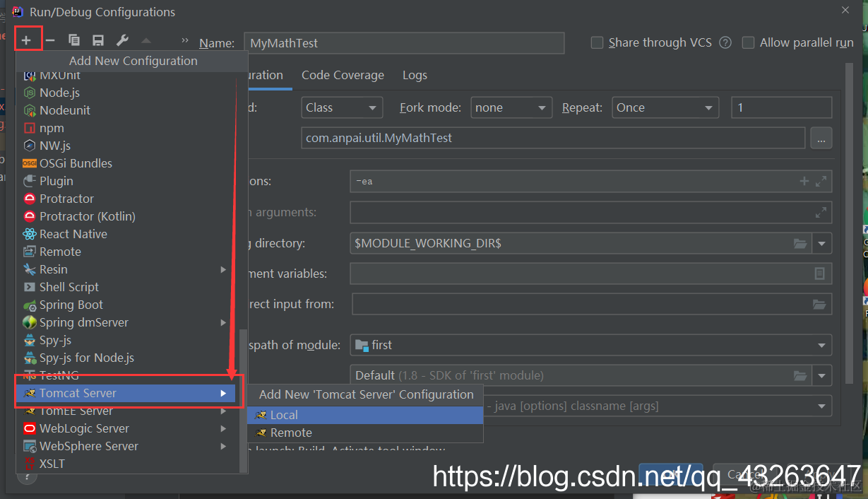868x499 pixels.
Task: Click plus icon in VM options field
Action: [804, 182]
